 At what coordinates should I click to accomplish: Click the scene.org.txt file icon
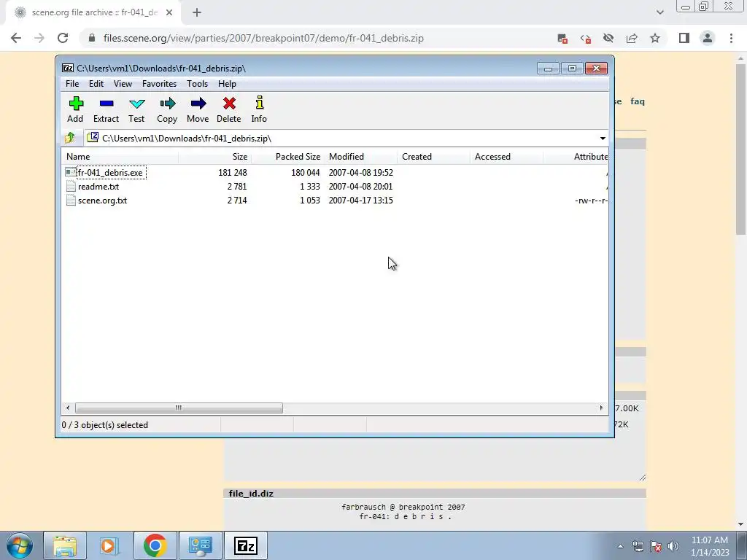point(71,200)
